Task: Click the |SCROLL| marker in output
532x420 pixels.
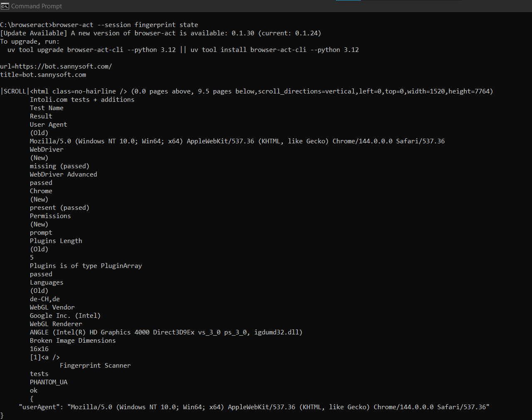Action: click(x=15, y=91)
